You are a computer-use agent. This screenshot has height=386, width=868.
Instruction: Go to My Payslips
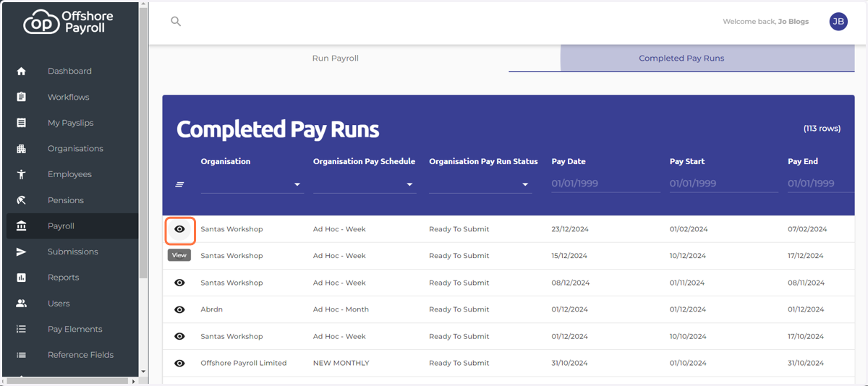tap(69, 123)
